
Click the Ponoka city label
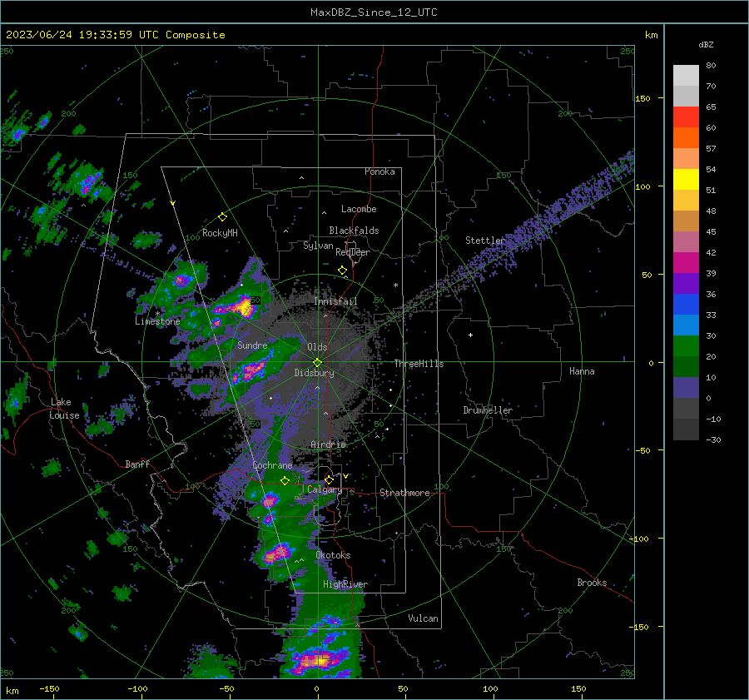379,171
